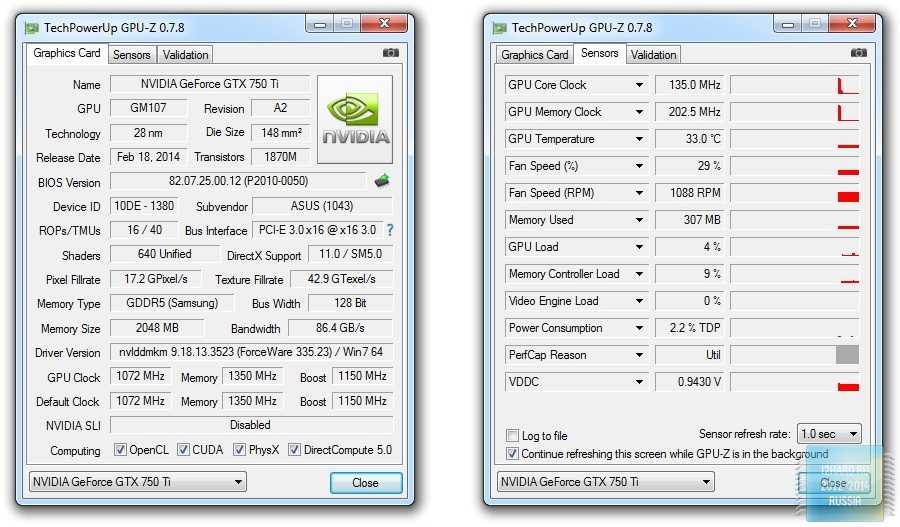Image resolution: width=900 pixels, height=527 pixels.
Task: Toggle the OpenCL checkbox
Action: point(120,450)
